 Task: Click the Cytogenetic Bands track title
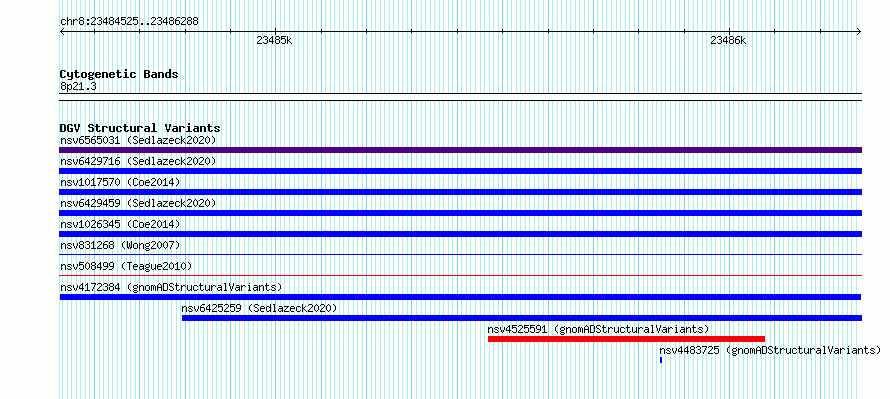coord(119,74)
